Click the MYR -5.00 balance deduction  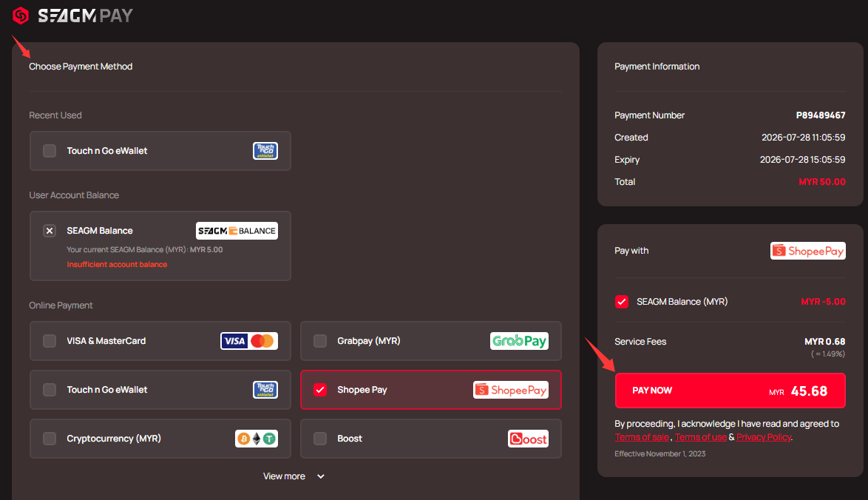(823, 302)
